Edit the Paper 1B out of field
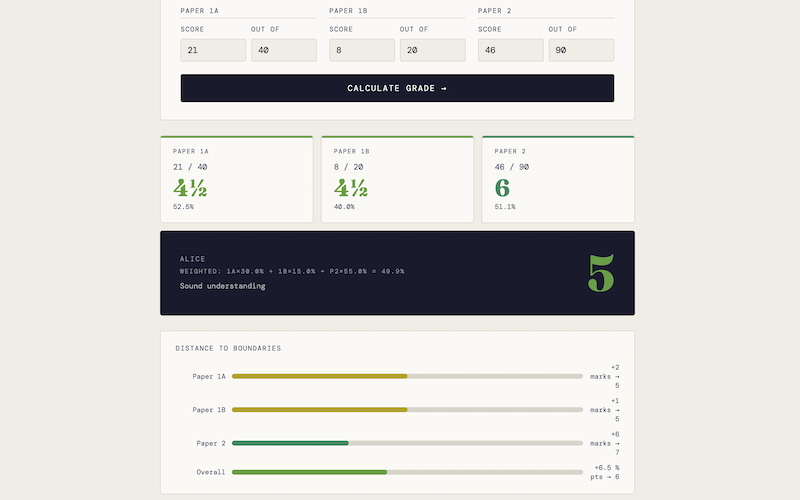The width and height of the screenshot is (800, 500). (x=433, y=50)
